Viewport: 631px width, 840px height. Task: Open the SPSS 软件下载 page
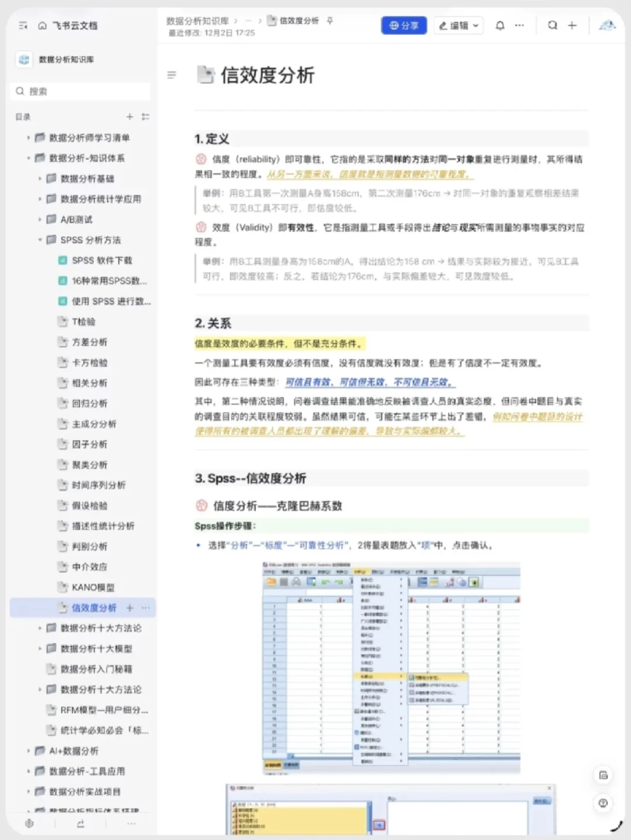(102, 261)
